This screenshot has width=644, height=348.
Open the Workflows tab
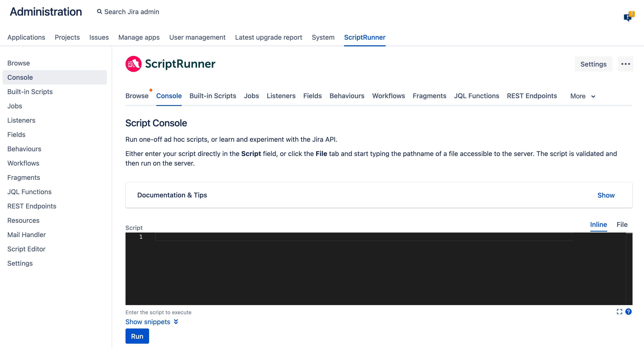click(388, 96)
